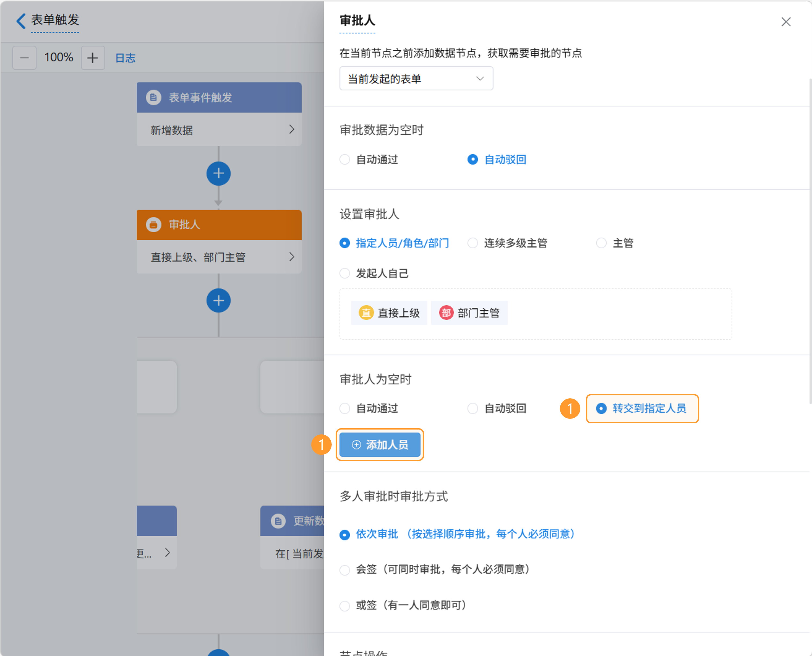Click the 表单事件触发 node document icon
Screen dimensions: 812x656
[x=154, y=97]
